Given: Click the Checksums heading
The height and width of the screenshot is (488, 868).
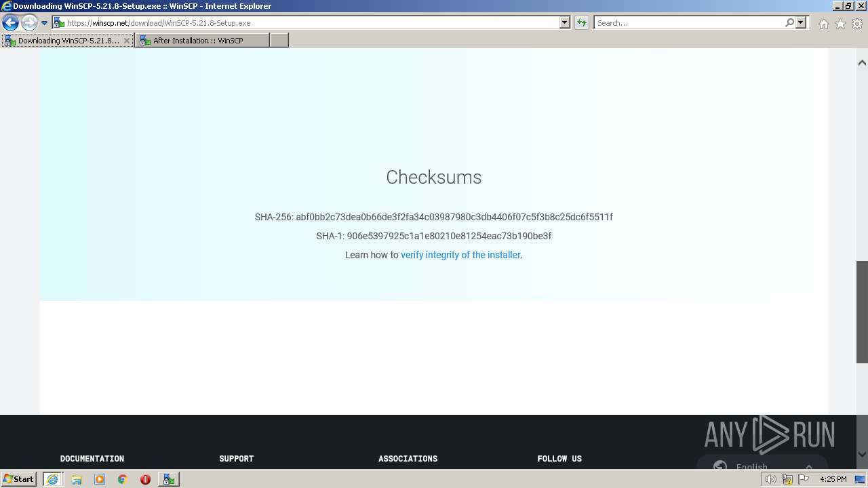Looking at the screenshot, I should coord(434,177).
